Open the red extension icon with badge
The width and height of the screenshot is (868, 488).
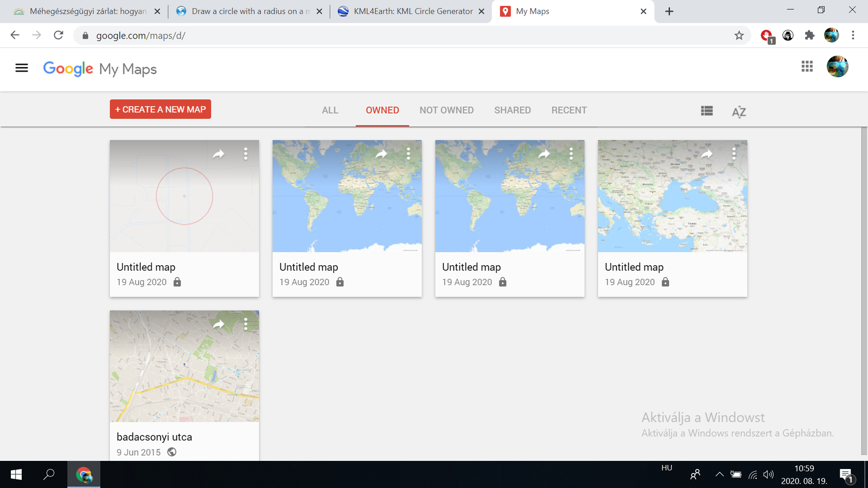pos(767,36)
